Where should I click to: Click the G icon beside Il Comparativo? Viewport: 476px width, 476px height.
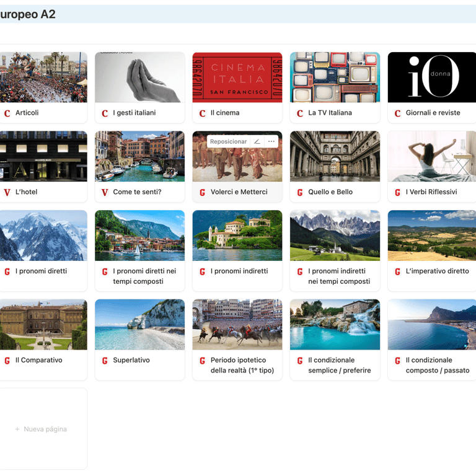[7, 360]
